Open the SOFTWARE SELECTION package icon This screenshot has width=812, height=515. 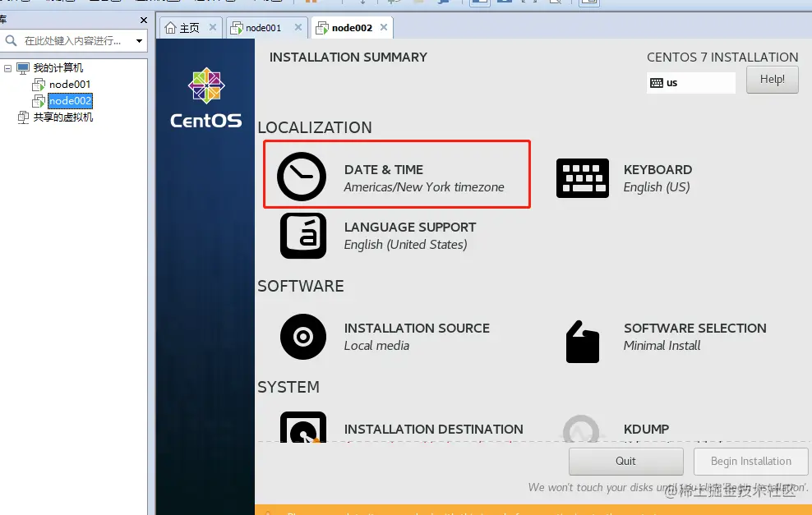[583, 343]
